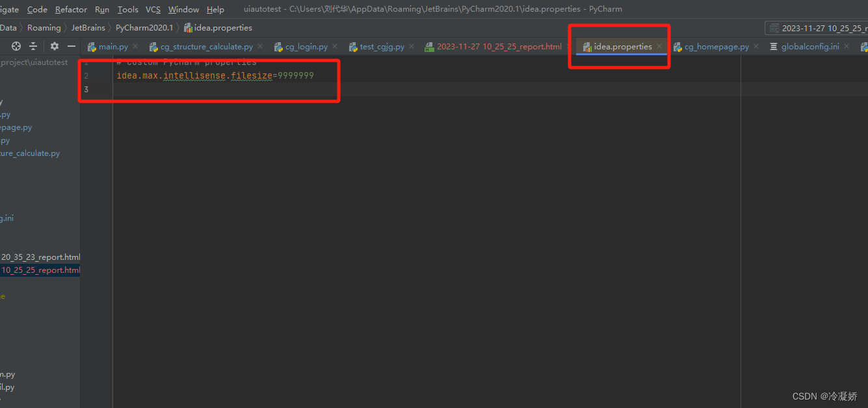Viewport: 868px width, 408px height.
Task: Open the JetBrains breadcrumb item
Action: tap(88, 27)
